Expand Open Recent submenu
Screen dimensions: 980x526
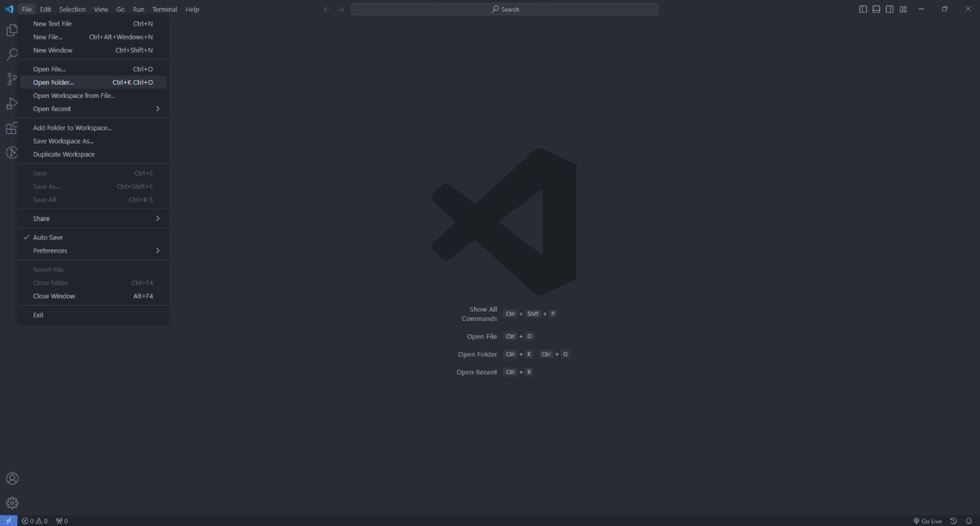click(93, 109)
